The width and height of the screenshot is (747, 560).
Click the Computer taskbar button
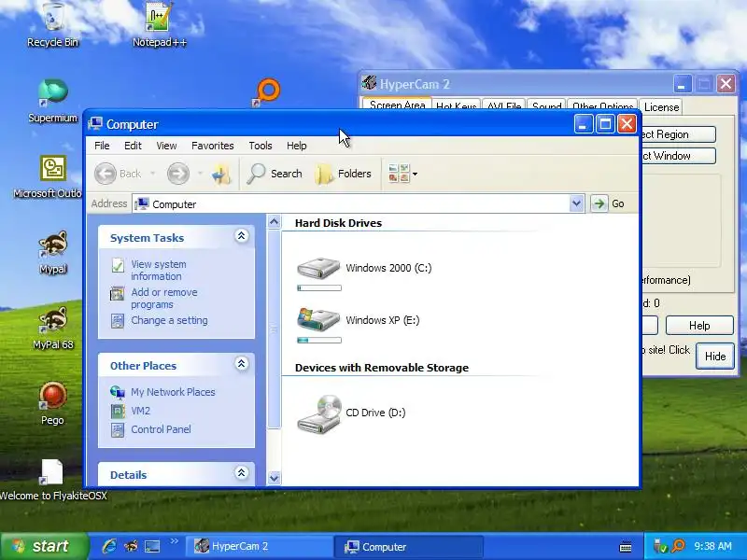tap(408, 547)
